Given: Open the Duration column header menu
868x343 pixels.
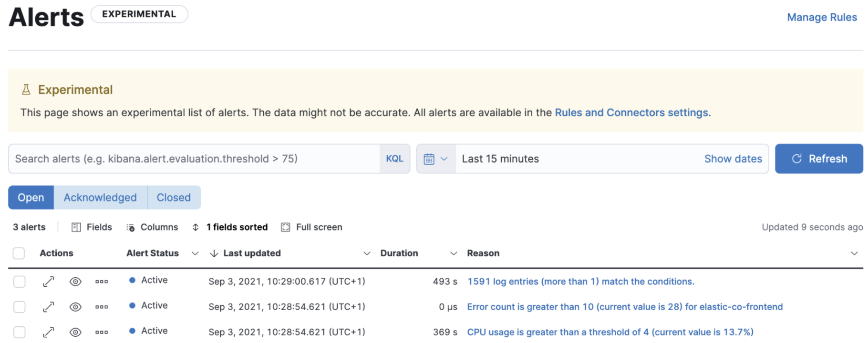Looking at the screenshot, I should coord(454,253).
